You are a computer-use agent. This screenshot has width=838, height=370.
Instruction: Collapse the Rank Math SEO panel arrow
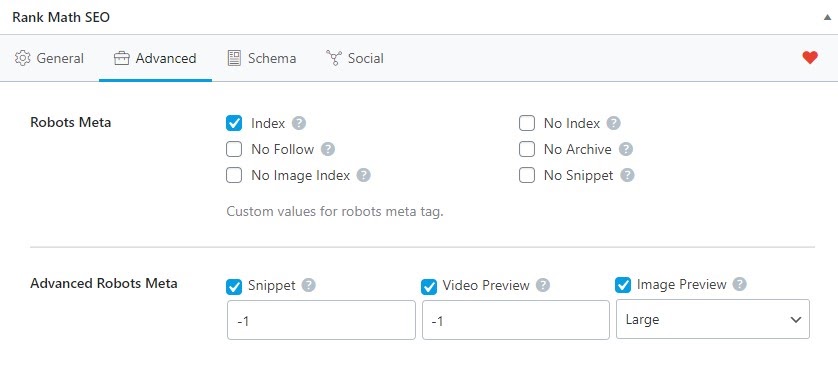click(x=827, y=17)
